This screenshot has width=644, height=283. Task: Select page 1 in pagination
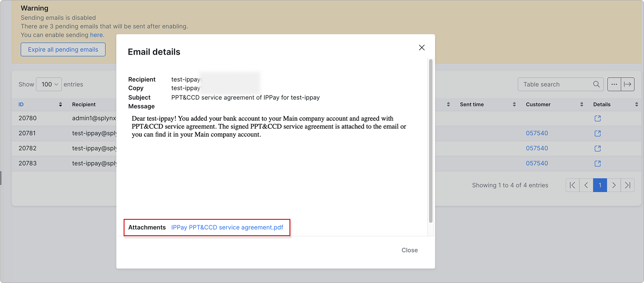600,185
